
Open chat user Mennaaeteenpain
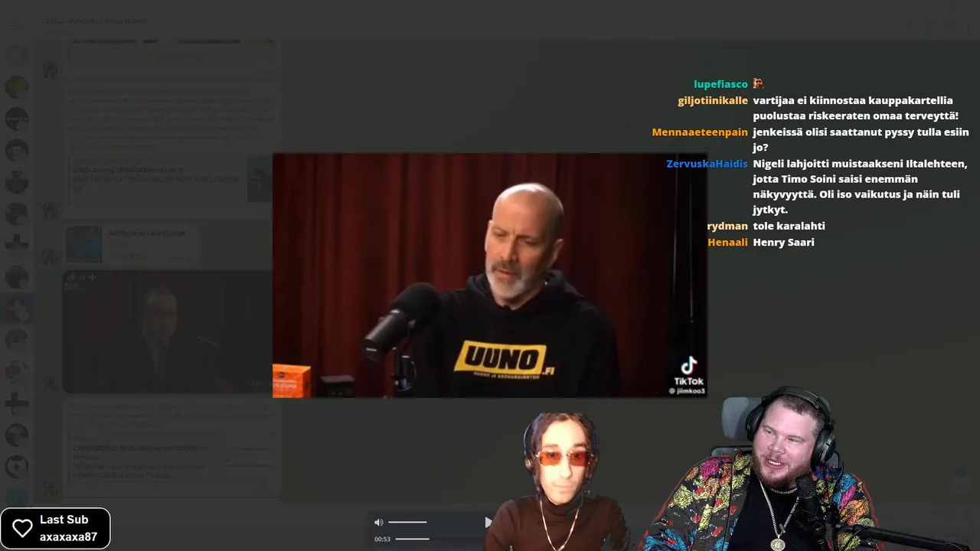coord(700,132)
